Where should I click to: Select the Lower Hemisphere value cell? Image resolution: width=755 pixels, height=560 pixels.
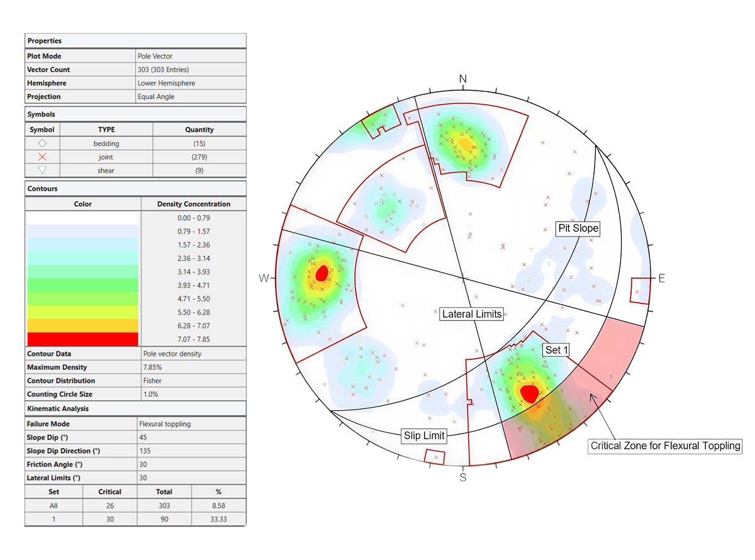coord(167,83)
